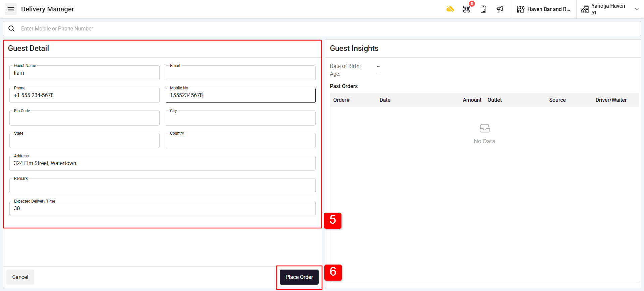Click the State input field
644x291 pixels.
85,140
